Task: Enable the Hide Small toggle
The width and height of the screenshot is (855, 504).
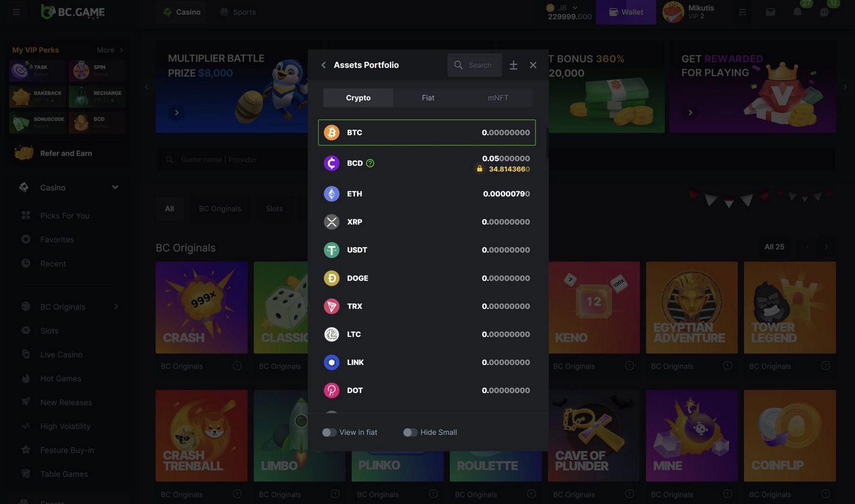Action: [410, 432]
